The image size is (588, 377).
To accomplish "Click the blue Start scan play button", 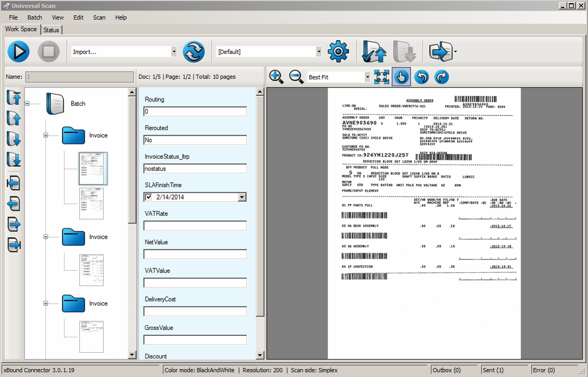I will (x=19, y=52).
